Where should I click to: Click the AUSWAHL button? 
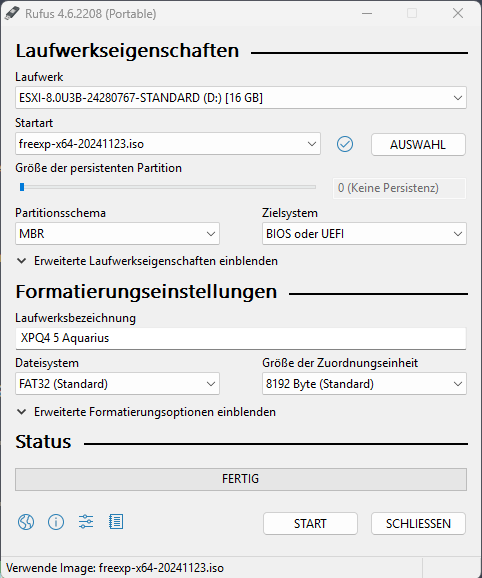pos(418,144)
